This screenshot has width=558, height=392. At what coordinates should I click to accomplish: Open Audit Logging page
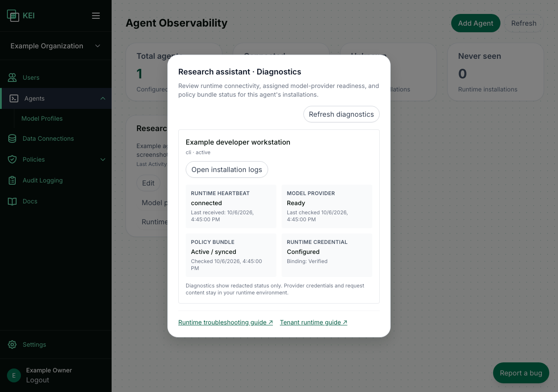coord(56,180)
